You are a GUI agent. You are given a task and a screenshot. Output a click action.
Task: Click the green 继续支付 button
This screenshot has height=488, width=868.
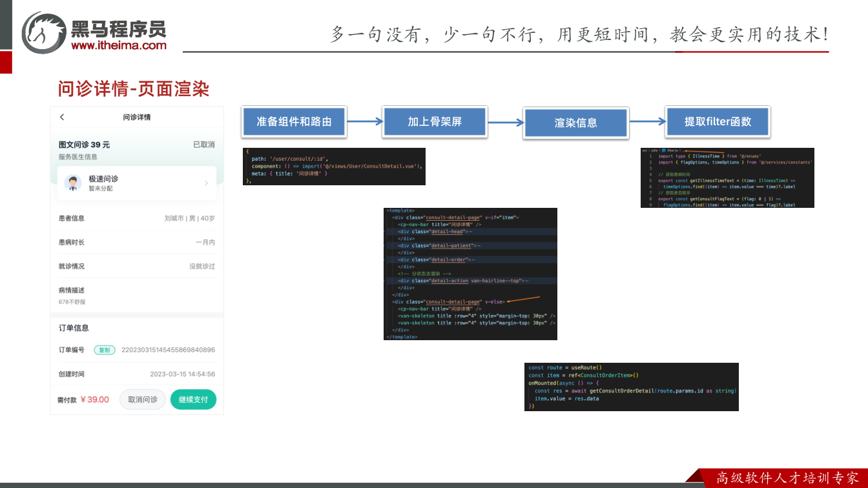(193, 400)
